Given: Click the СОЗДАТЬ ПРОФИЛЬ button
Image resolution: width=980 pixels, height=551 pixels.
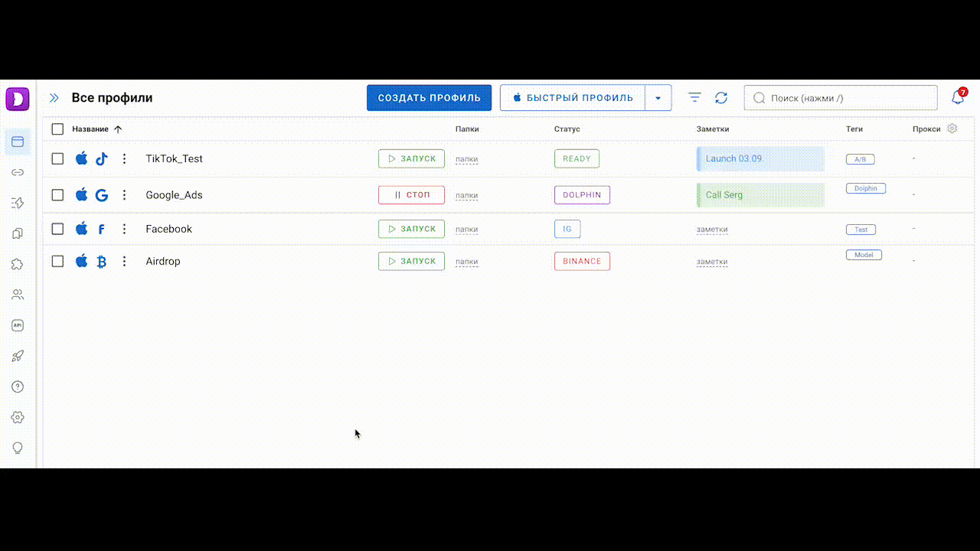Looking at the screenshot, I should (429, 98).
